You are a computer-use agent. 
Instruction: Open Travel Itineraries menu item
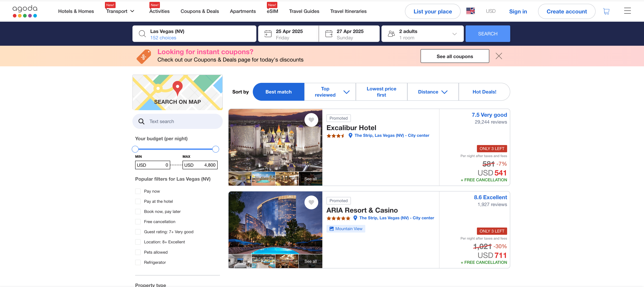(348, 11)
